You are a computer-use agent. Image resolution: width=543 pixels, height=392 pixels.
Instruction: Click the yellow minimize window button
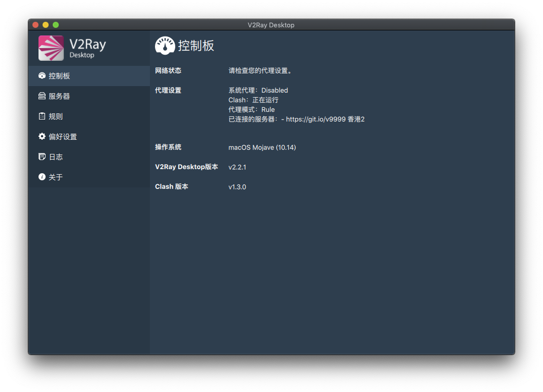coord(46,25)
